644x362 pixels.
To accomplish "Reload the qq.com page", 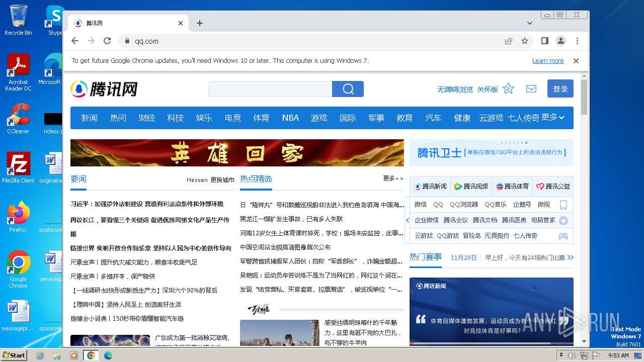I will [x=107, y=41].
